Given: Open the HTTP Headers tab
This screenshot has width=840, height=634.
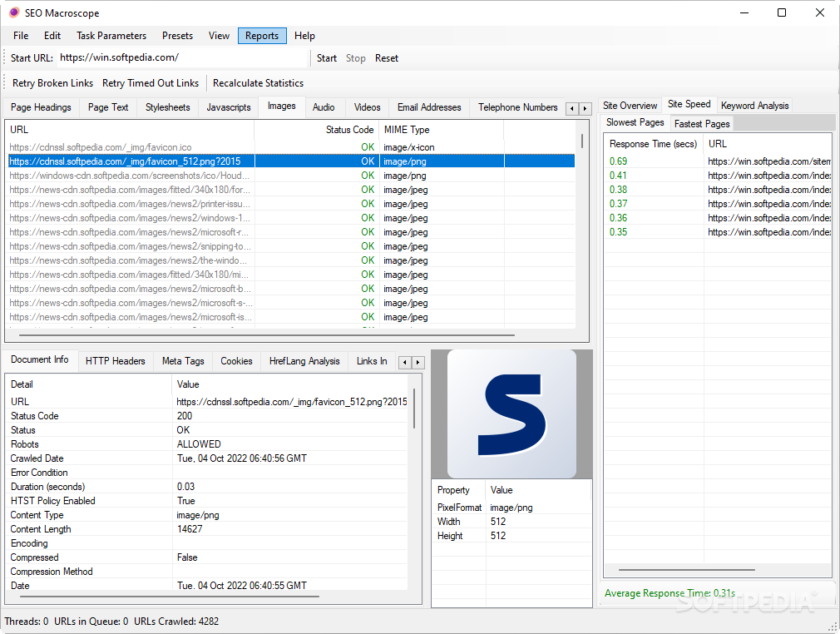Looking at the screenshot, I should tap(115, 361).
